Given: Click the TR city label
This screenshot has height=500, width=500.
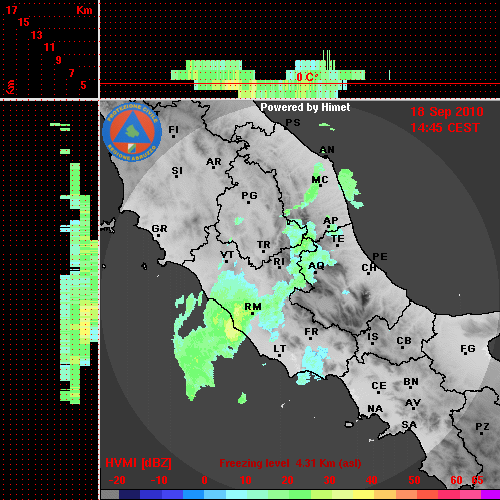Looking at the screenshot, I should coord(264,245).
